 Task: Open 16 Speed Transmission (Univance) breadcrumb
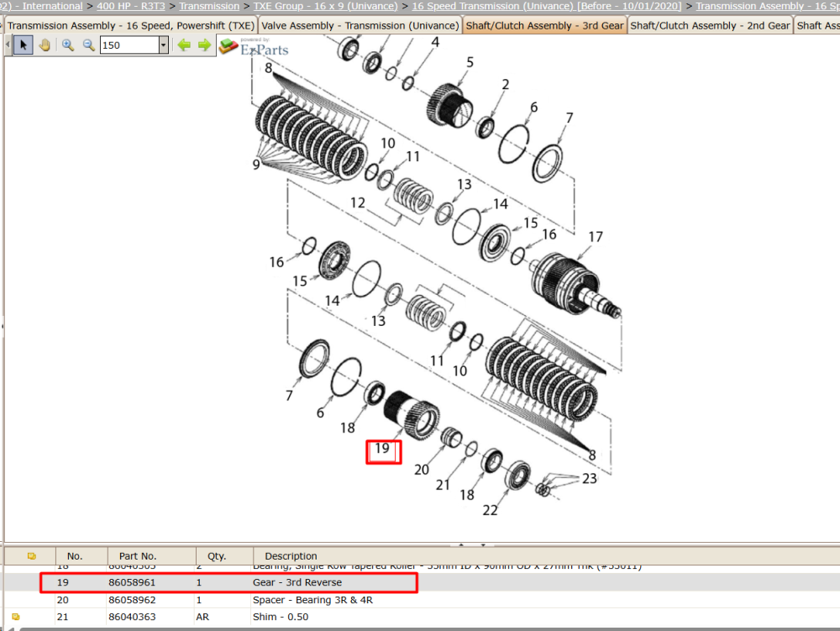pos(547,6)
